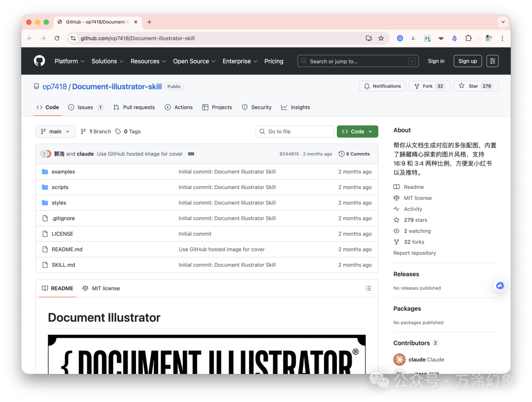532x402 pixels.
Task: Click the Go to file search field
Action: 294,131
